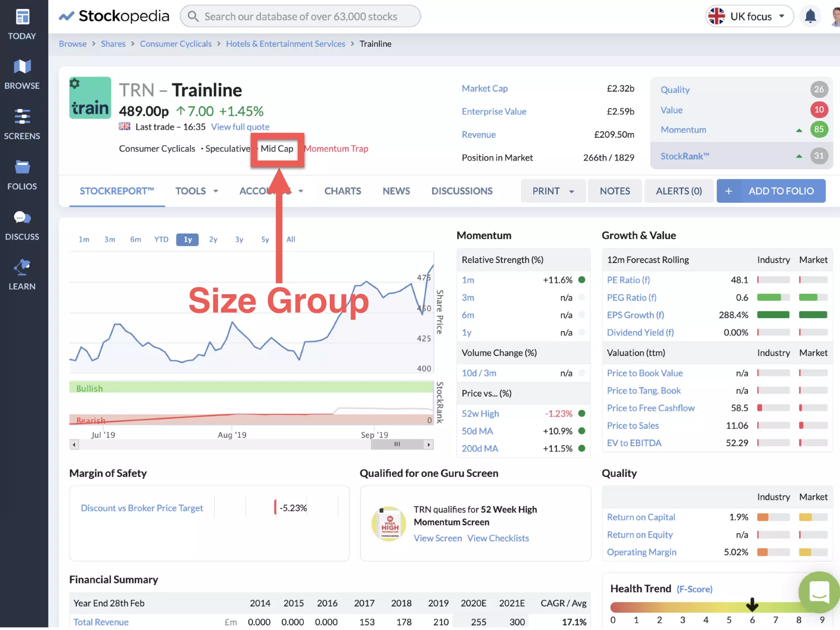Image resolution: width=840 pixels, height=630 pixels.
Task: Click the Add to Folio button
Action: [771, 191]
